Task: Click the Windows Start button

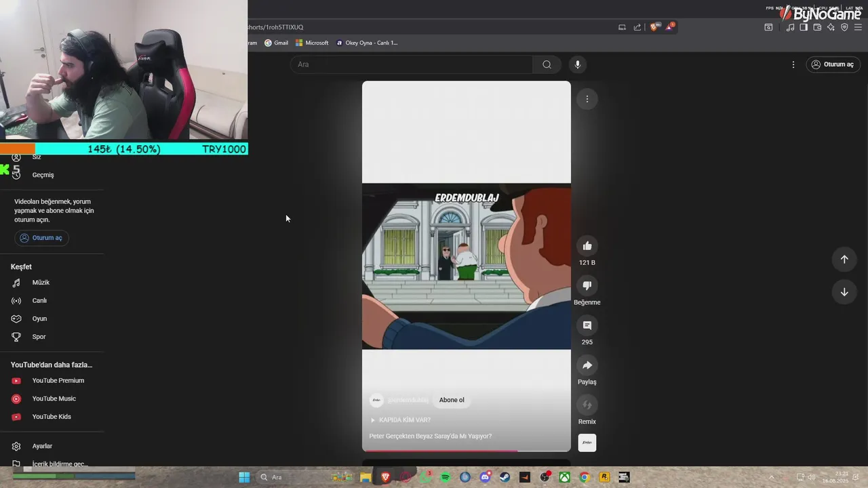Action: coord(244,477)
